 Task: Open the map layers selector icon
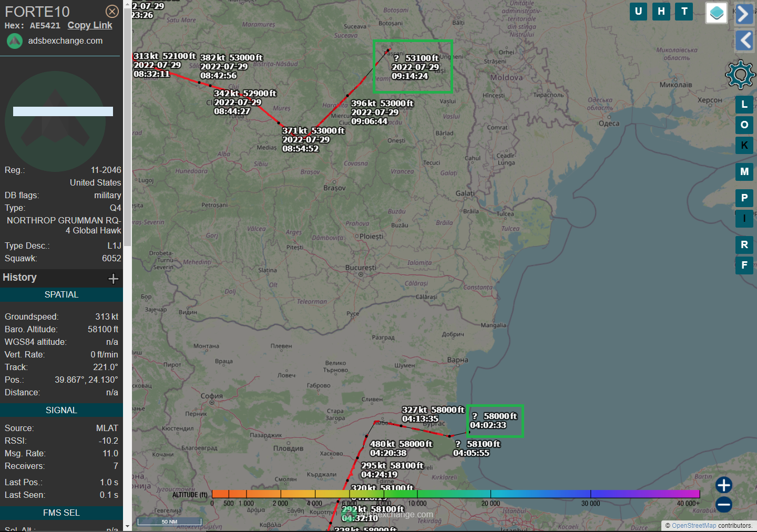717,13
